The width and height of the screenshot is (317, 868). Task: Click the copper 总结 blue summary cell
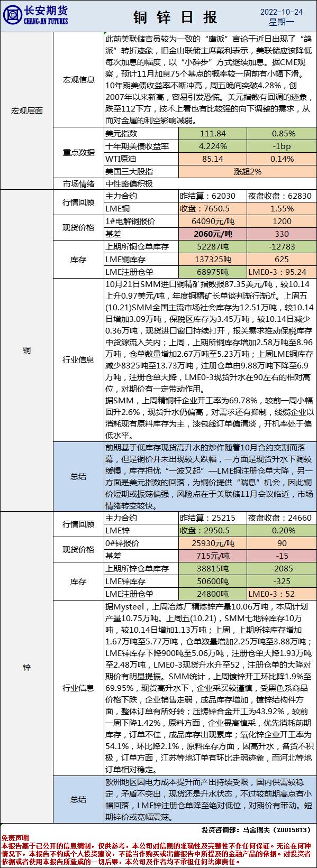(78, 476)
